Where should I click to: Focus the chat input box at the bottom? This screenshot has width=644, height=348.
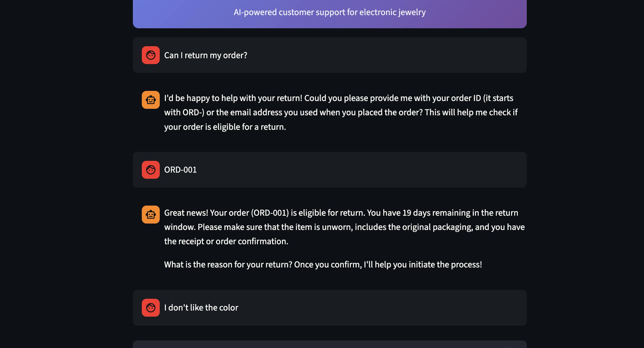point(329,345)
